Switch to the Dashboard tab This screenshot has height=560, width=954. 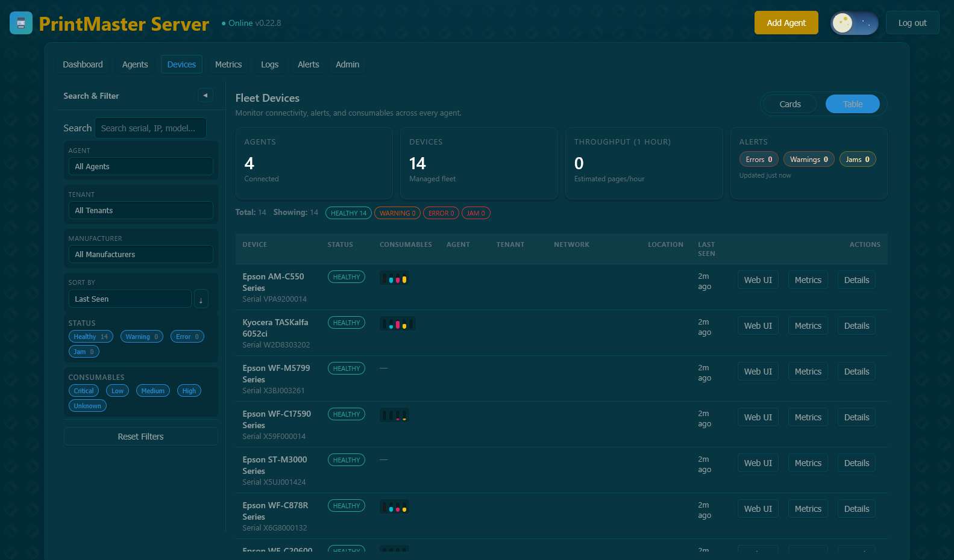click(x=83, y=64)
